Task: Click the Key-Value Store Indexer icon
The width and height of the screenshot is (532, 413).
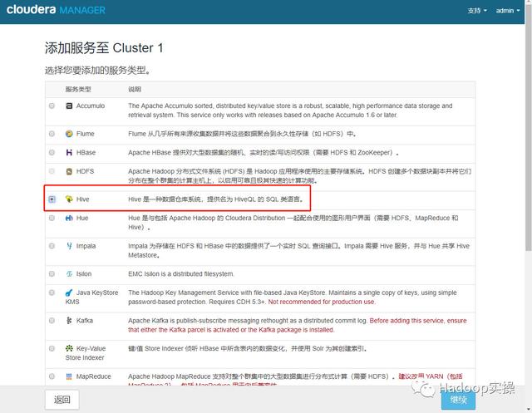Action: [x=69, y=348]
